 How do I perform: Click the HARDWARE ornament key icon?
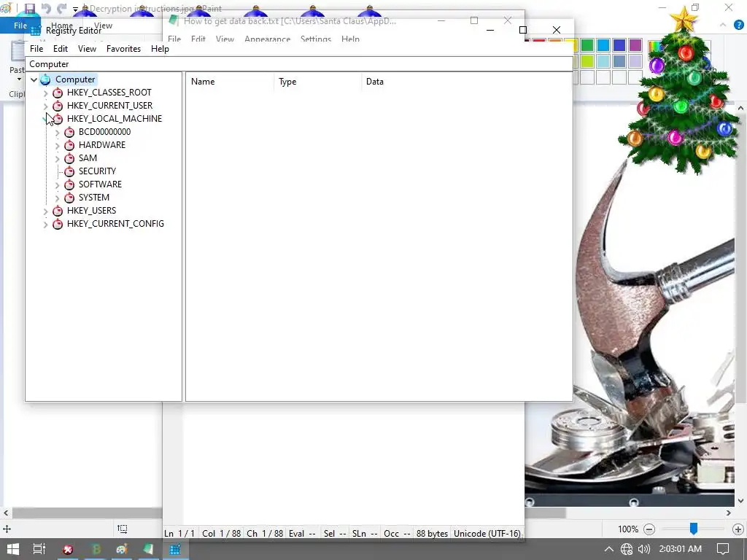pos(69,145)
